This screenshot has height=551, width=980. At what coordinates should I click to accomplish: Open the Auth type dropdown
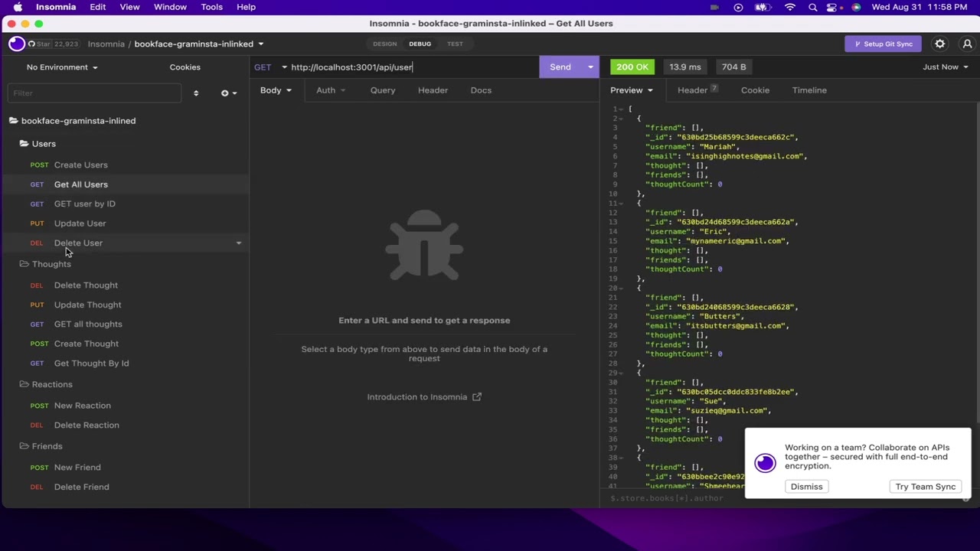coord(331,90)
